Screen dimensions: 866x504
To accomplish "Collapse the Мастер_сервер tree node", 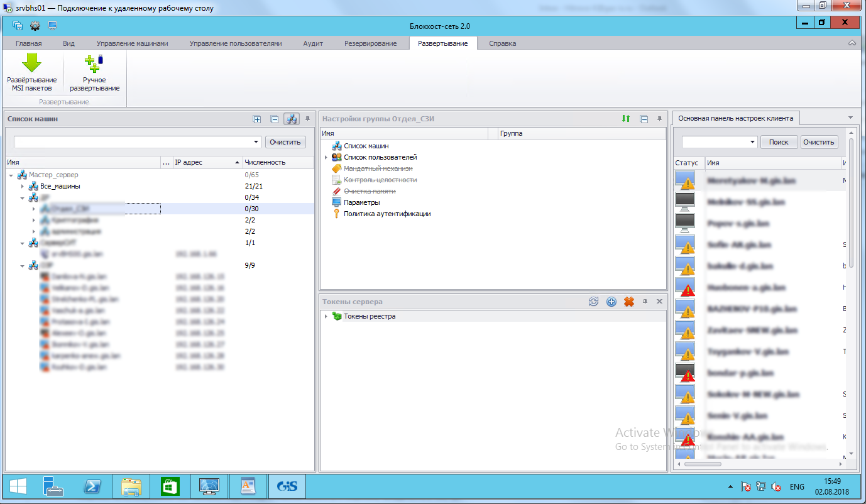I will pyautogui.click(x=11, y=175).
